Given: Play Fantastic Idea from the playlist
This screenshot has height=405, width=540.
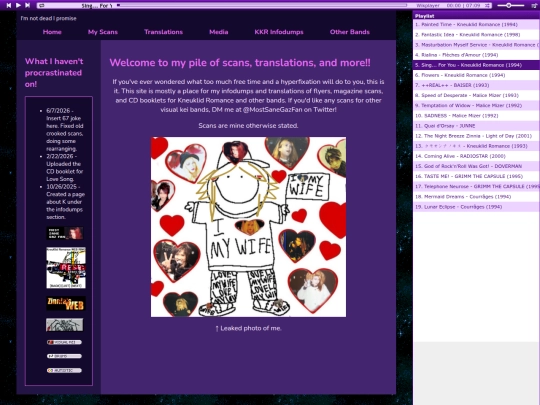Looking at the screenshot, I should [x=476, y=35].
